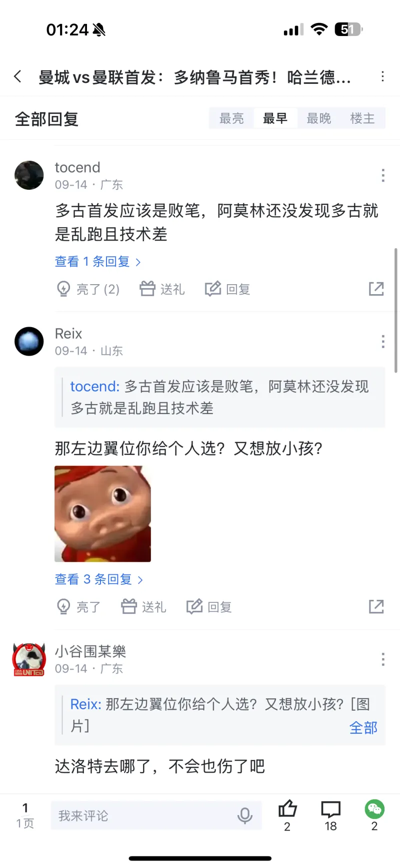The height and width of the screenshot is (868, 400).
Task: Open the pig cartoon image in Reix's comment
Action: tap(102, 514)
